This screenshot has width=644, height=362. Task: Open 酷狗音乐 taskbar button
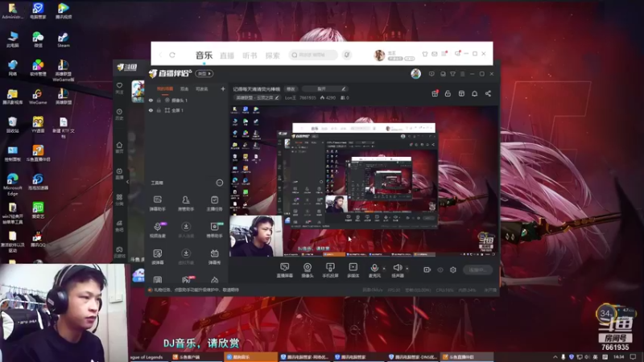pyautogui.click(x=250, y=357)
